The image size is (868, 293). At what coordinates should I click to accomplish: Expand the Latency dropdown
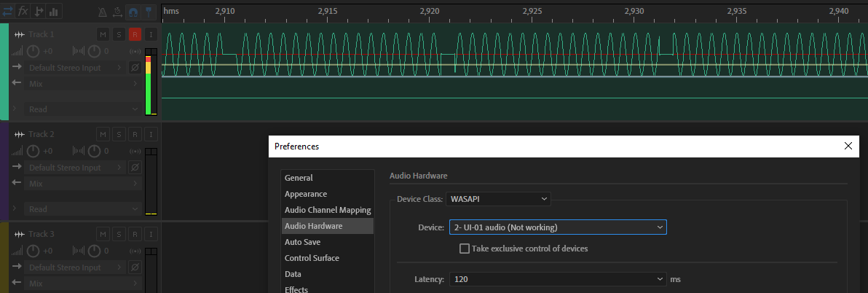pos(557,279)
